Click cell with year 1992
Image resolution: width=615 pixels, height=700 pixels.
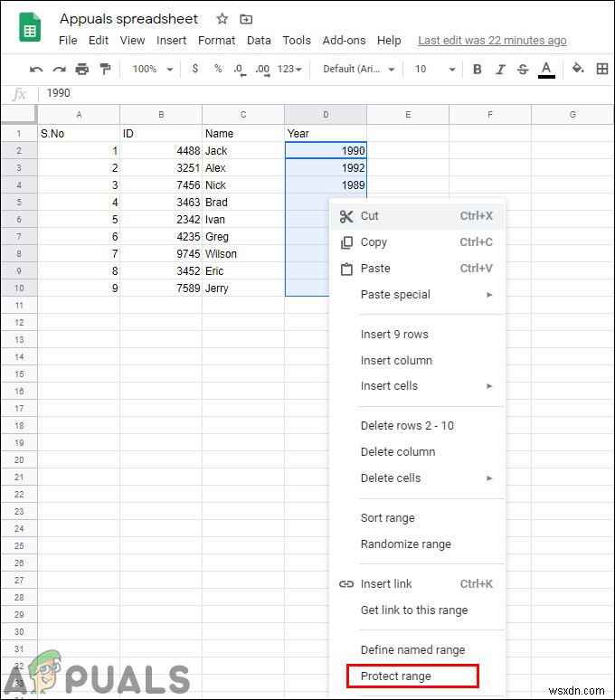(326, 168)
